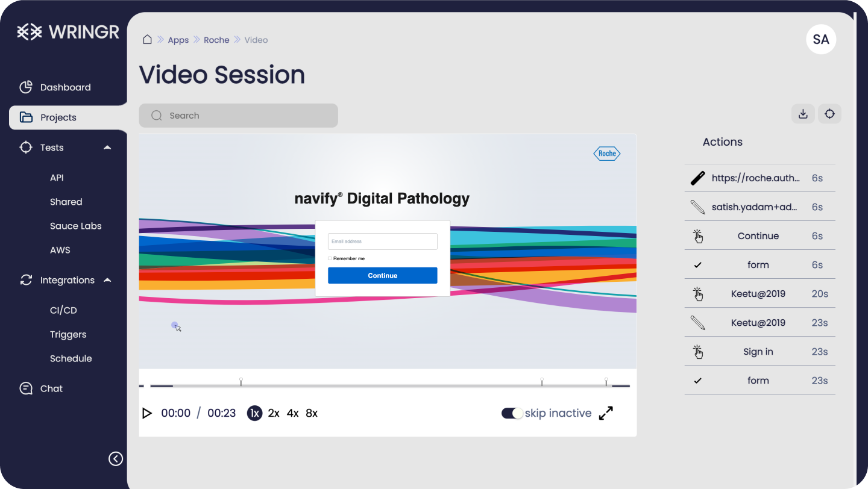The width and height of the screenshot is (868, 489).
Task: Go to home via breadcrumb house icon
Action: (x=147, y=40)
